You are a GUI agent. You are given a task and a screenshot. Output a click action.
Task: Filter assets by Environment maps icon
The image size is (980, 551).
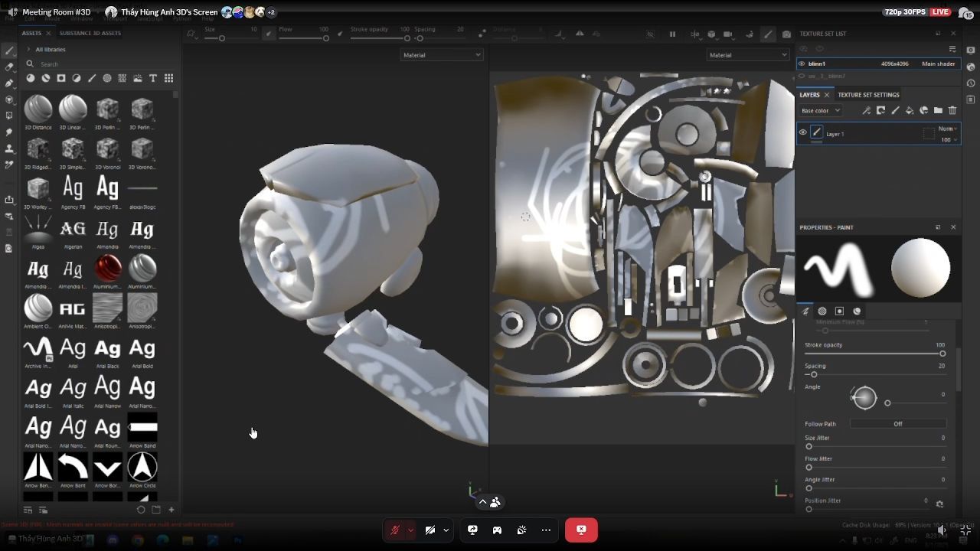pos(138,78)
